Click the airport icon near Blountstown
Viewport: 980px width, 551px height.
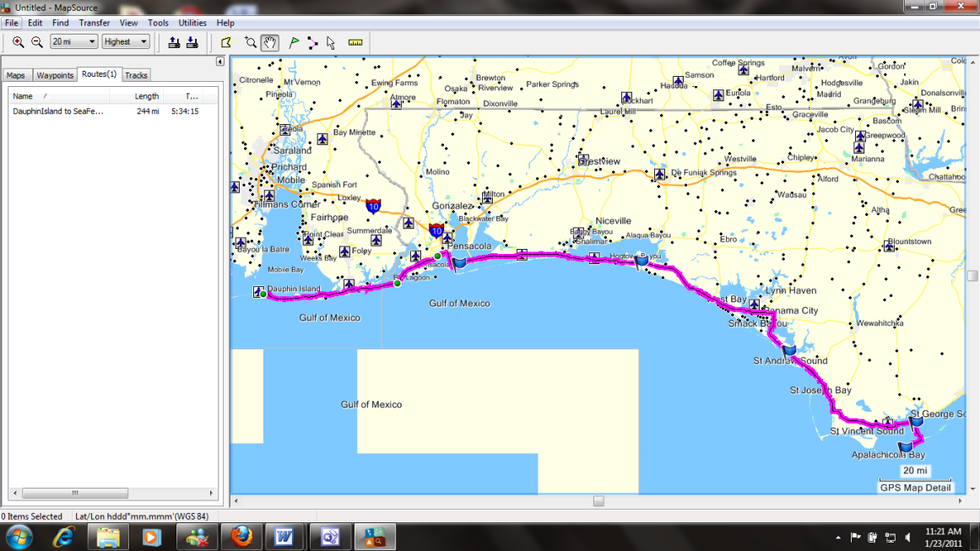[x=889, y=246]
